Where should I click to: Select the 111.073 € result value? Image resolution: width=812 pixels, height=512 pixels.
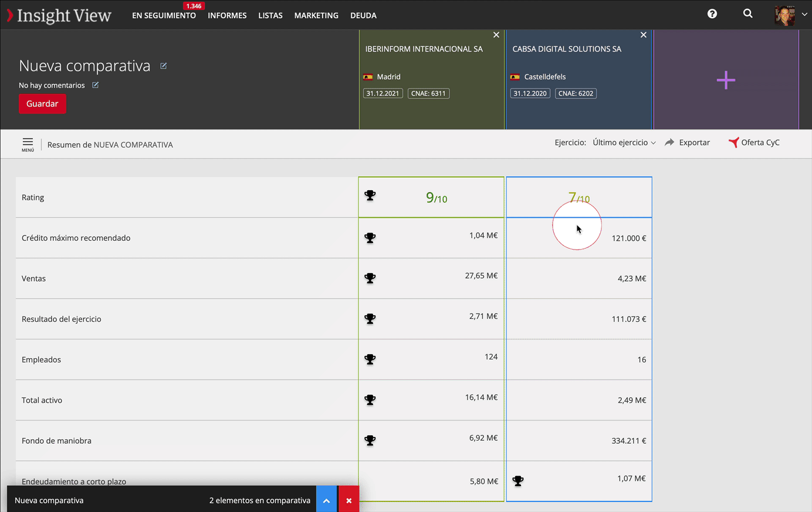[x=629, y=319]
